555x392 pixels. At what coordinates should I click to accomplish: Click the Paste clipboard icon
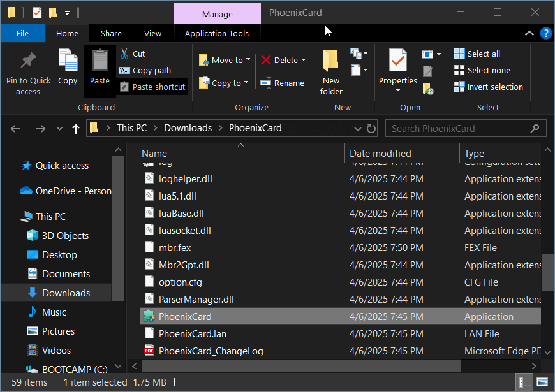coord(100,60)
